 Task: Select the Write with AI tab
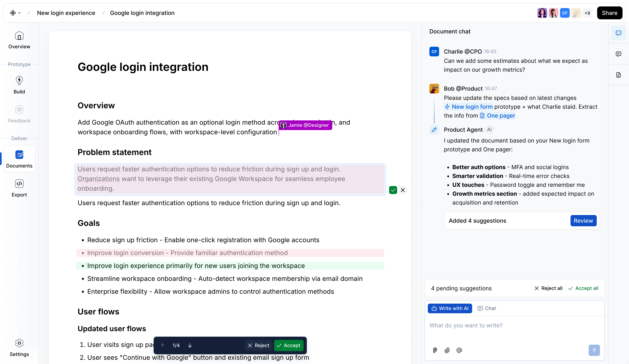pyautogui.click(x=450, y=308)
